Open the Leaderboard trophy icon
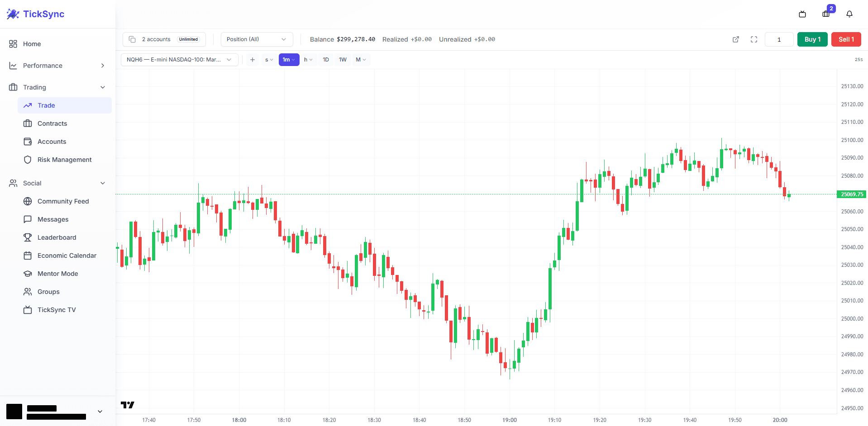868x426 pixels. tap(28, 237)
